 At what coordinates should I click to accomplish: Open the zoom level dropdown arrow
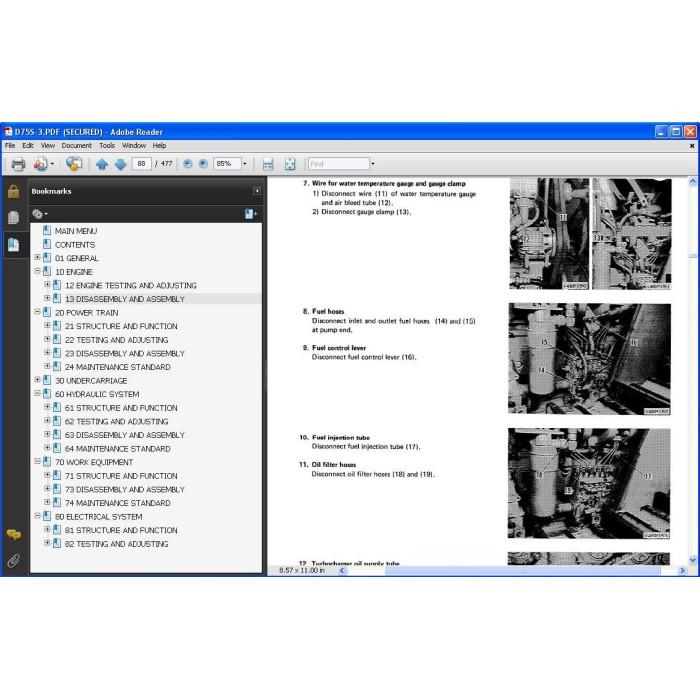245,164
